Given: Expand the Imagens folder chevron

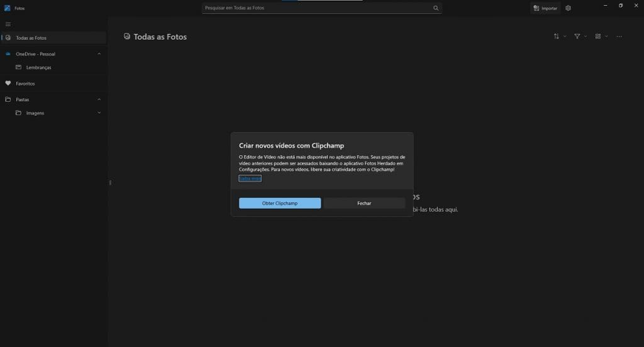Looking at the screenshot, I should pos(99,113).
